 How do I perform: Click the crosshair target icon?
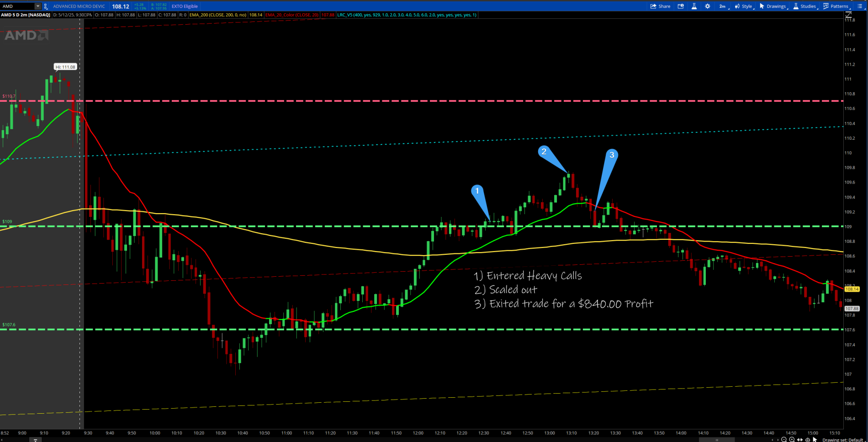(x=807, y=439)
